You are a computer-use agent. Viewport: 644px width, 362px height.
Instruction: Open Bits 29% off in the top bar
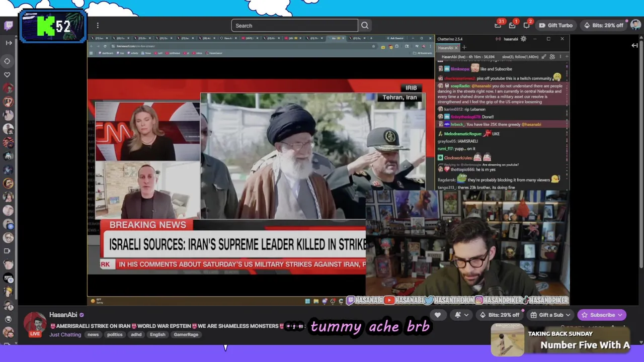click(x=603, y=25)
